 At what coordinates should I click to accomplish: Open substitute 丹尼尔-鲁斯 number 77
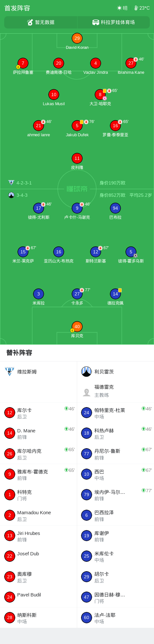115,454
